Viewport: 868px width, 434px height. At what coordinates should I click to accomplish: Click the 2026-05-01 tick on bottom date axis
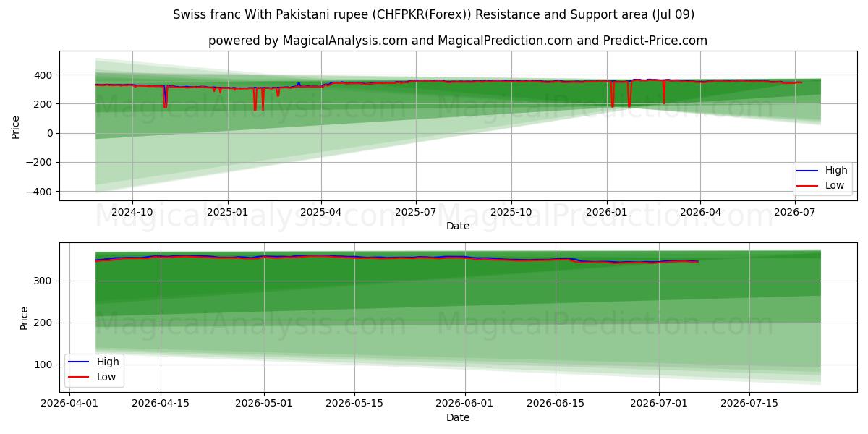[264, 403]
